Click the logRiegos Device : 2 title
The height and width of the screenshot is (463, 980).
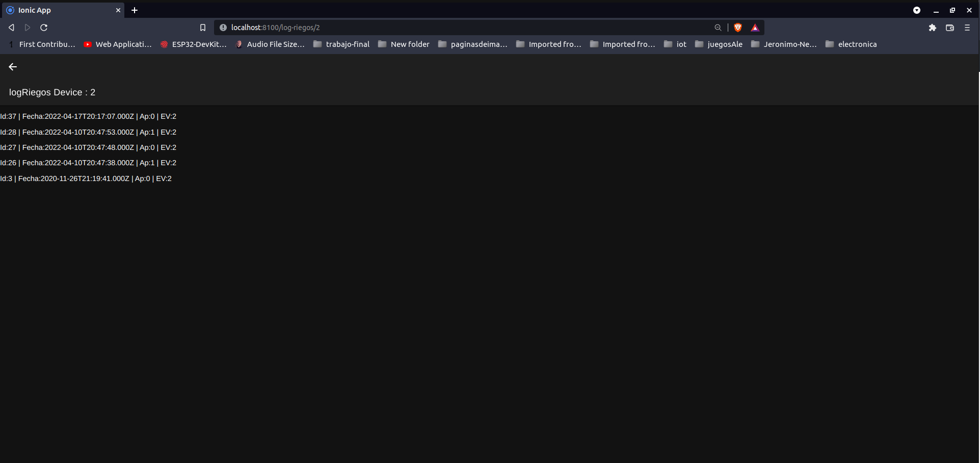tap(52, 92)
